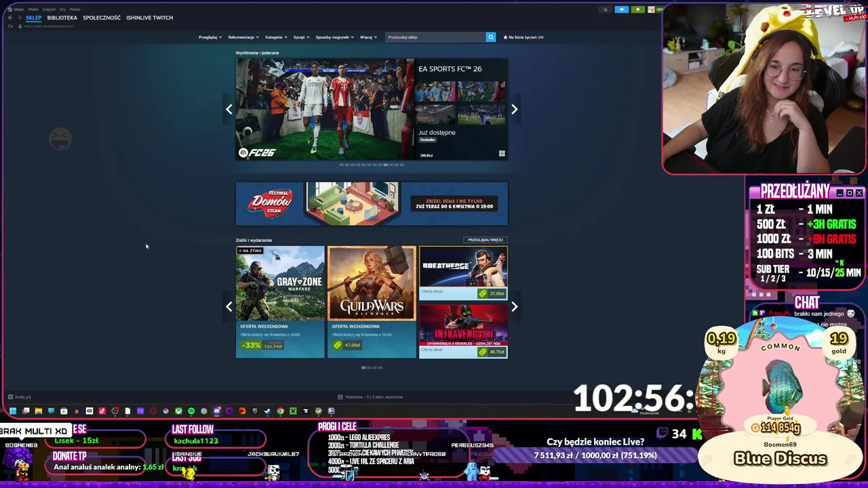The height and width of the screenshot is (488, 868).
Task: Open the Znajomi menu
Action: [x=49, y=9]
